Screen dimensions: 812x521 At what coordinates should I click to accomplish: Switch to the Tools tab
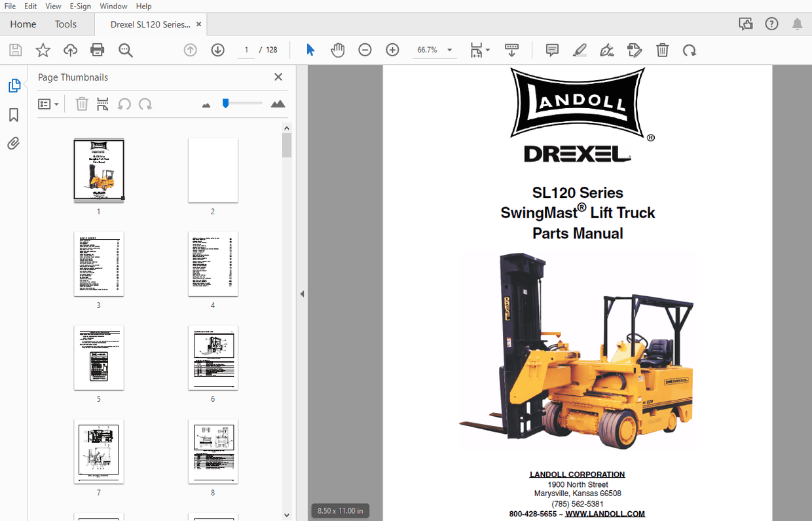65,24
